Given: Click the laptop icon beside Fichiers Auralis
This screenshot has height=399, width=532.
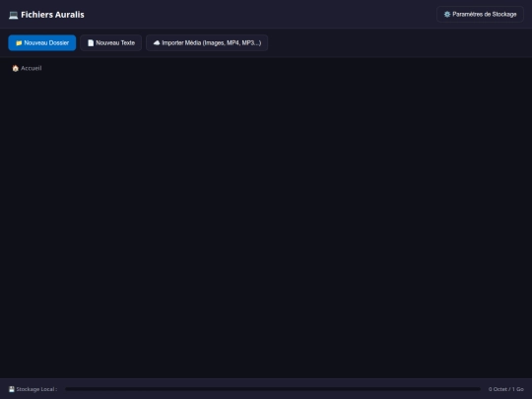Looking at the screenshot, I should (13, 15).
